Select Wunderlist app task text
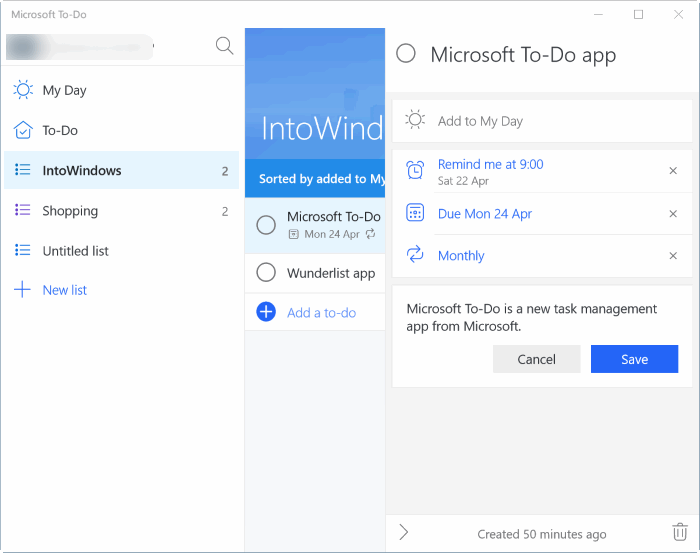Image resolution: width=700 pixels, height=553 pixels. click(331, 273)
